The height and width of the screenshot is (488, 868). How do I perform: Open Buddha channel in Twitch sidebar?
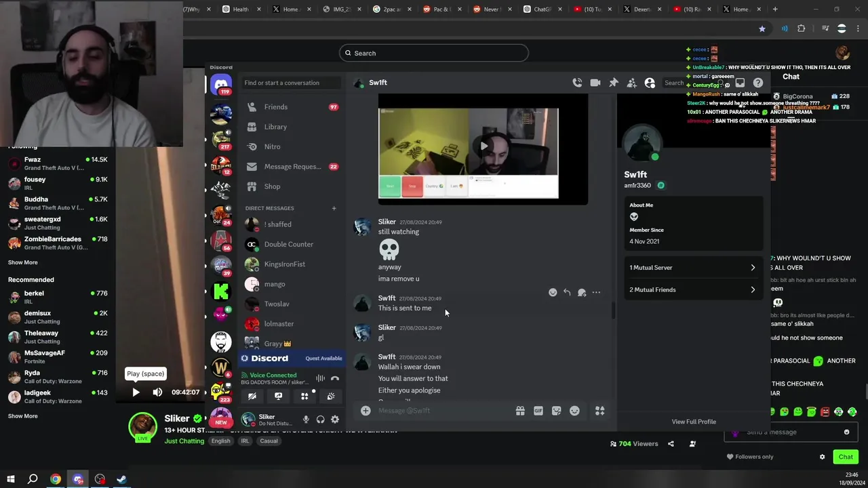tap(58, 203)
